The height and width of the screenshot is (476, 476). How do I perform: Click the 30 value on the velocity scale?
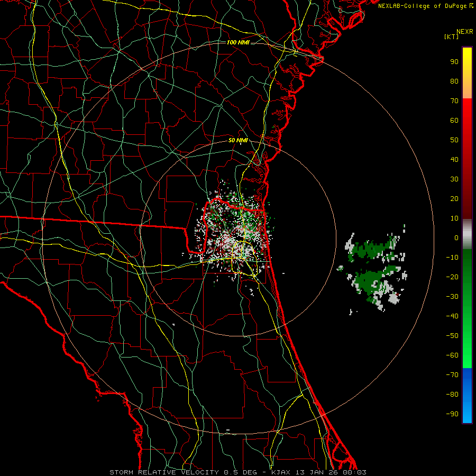pyautogui.click(x=454, y=179)
